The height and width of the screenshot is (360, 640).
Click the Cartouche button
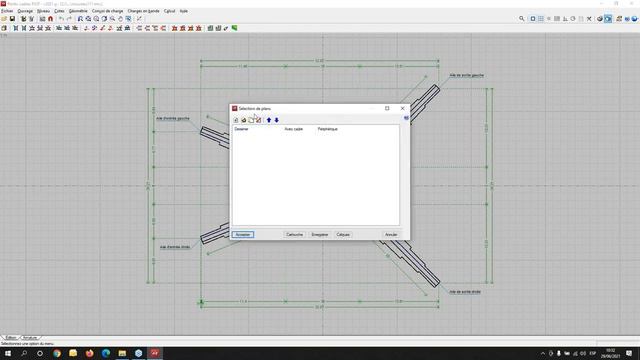pos(295,235)
